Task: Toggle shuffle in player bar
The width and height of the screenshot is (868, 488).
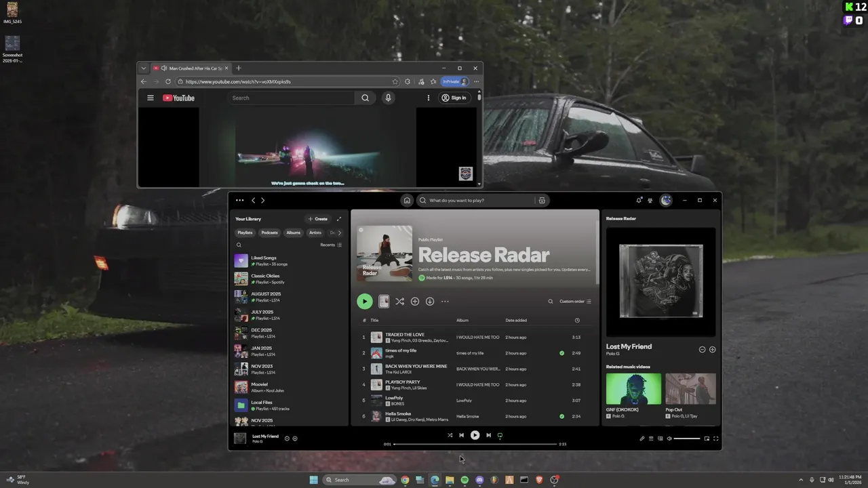Action: (x=450, y=435)
